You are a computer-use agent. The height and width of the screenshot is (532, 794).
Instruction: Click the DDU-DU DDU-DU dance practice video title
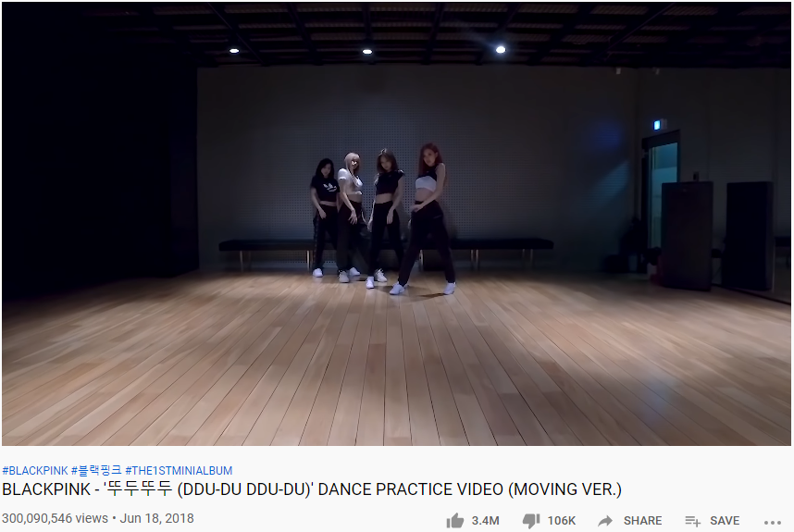tap(312, 489)
